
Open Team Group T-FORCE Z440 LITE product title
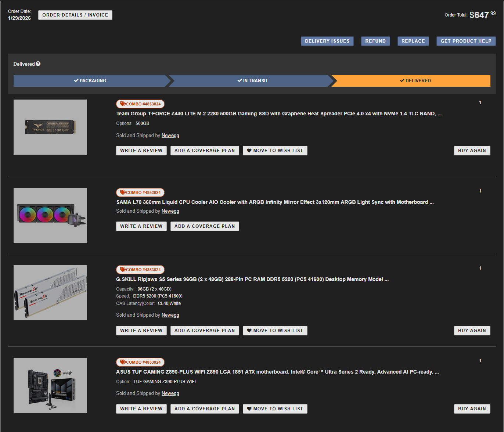[x=279, y=114]
